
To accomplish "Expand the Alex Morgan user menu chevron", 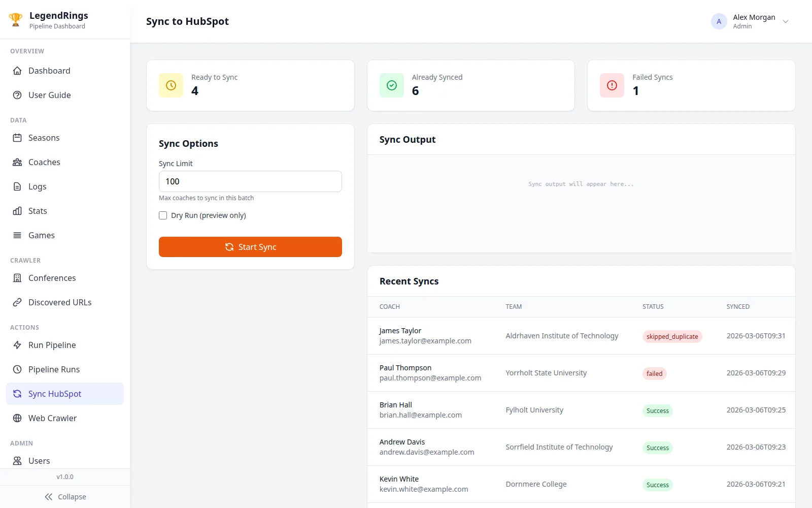I will [x=786, y=21].
